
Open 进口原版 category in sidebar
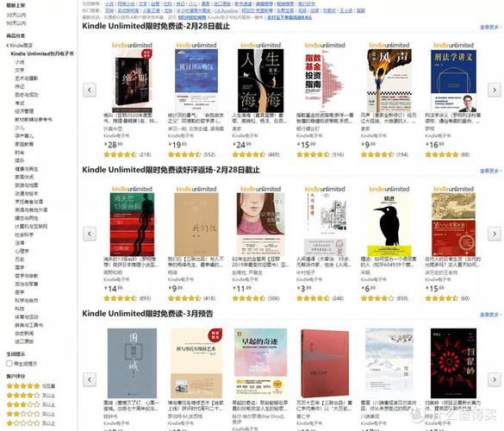[24, 341]
